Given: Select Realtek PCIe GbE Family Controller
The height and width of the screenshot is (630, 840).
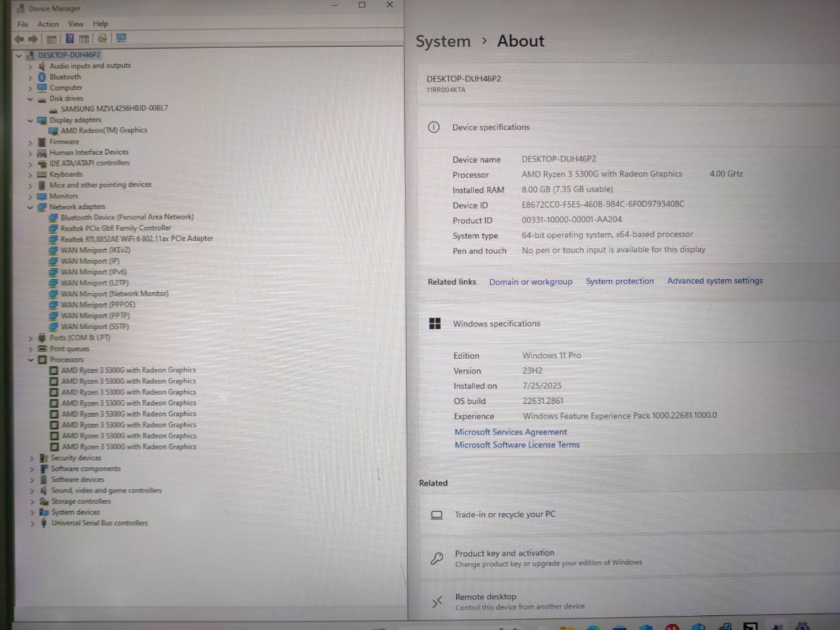Looking at the screenshot, I should [115, 228].
